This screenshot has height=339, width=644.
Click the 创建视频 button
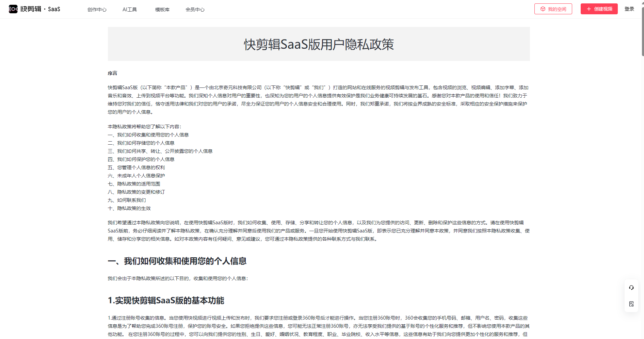click(x=599, y=9)
